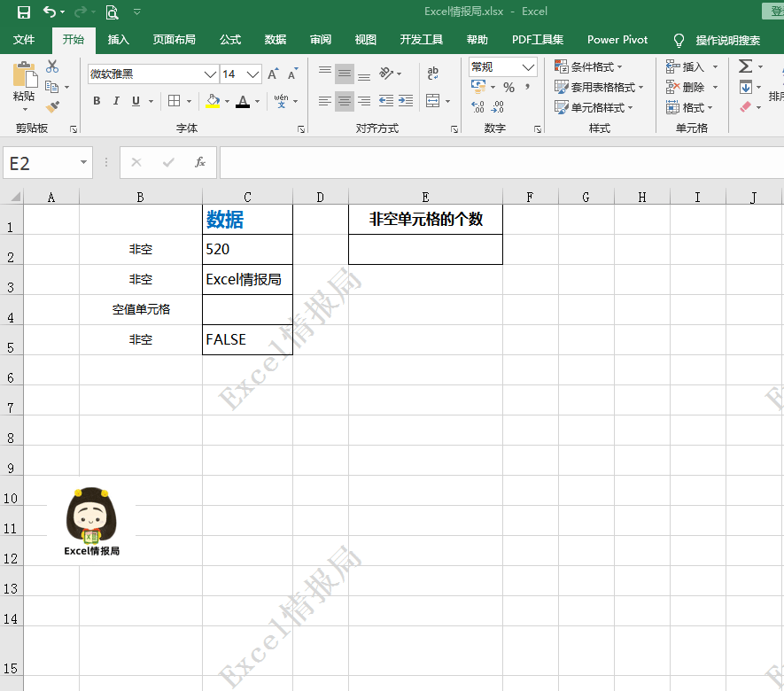The image size is (784, 691).
Task: Switch to the 数据 tab
Action: 275,40
